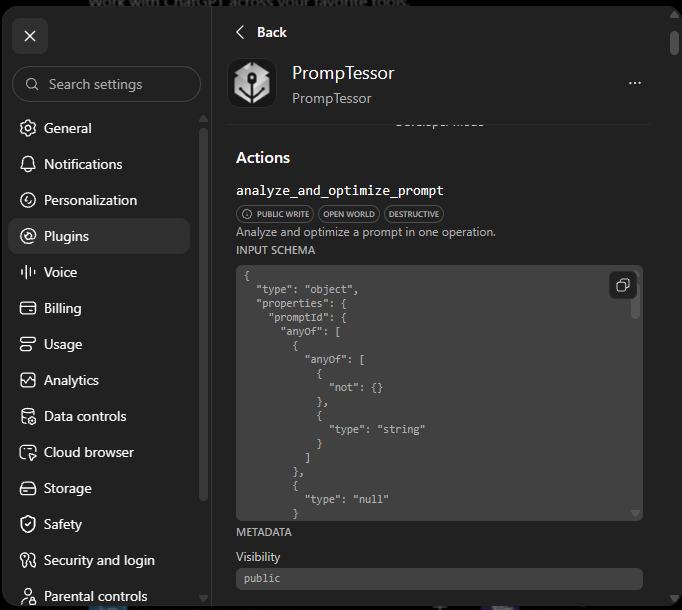The image size is (682, 610).
Task: Open Parental controls person icon
Action: pos(28,596)
